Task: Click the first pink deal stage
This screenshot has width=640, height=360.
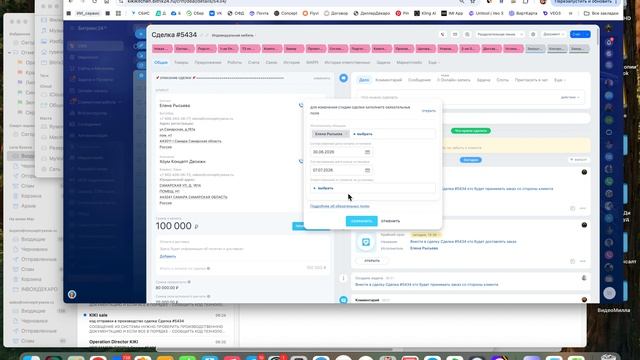Action: [162, 49]
